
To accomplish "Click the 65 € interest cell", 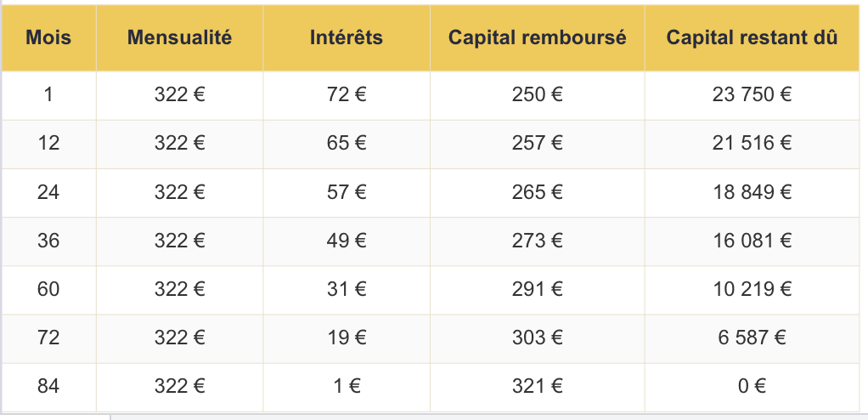I will coord(347,144).
